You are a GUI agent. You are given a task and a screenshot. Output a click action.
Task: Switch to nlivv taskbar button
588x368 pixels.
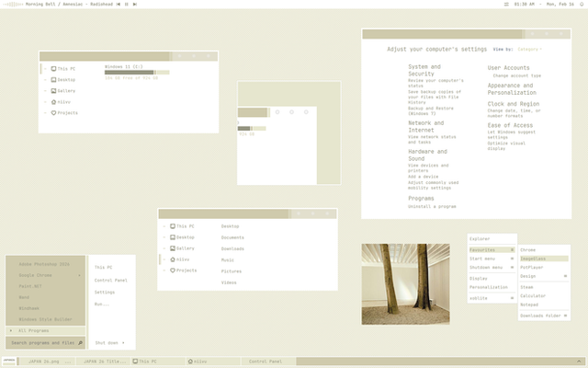coord(213,362)
